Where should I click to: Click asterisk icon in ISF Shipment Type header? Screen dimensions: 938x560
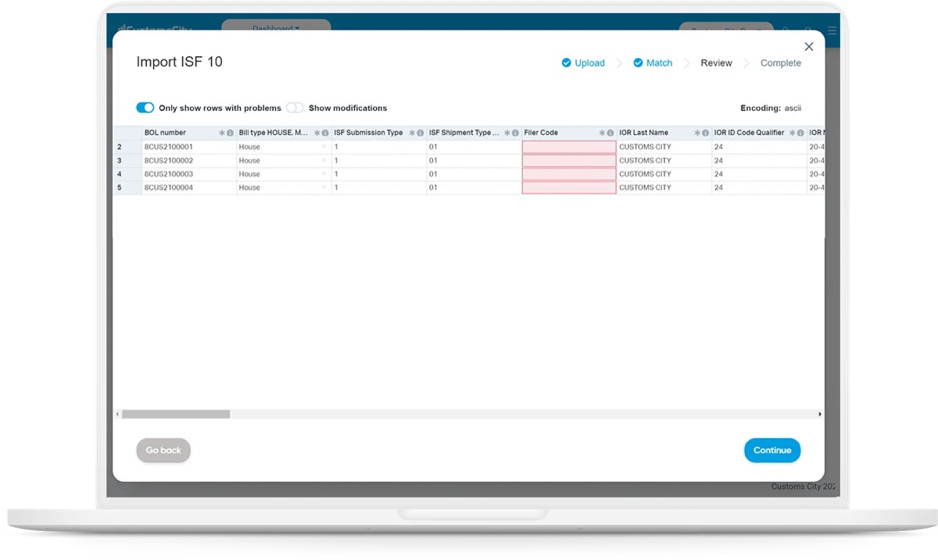click(507, 134)
